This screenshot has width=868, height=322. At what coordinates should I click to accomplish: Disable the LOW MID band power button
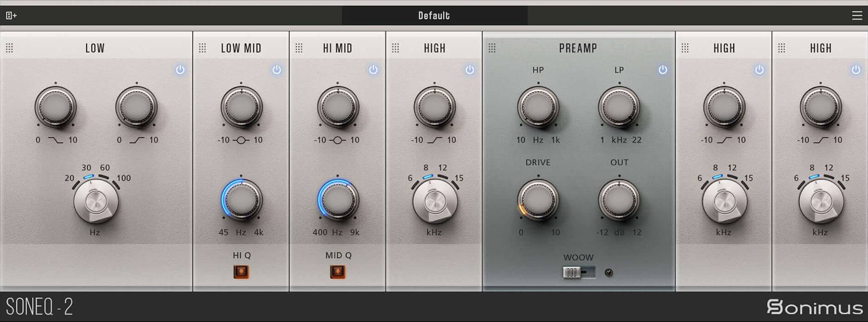[x=276, y=70]
